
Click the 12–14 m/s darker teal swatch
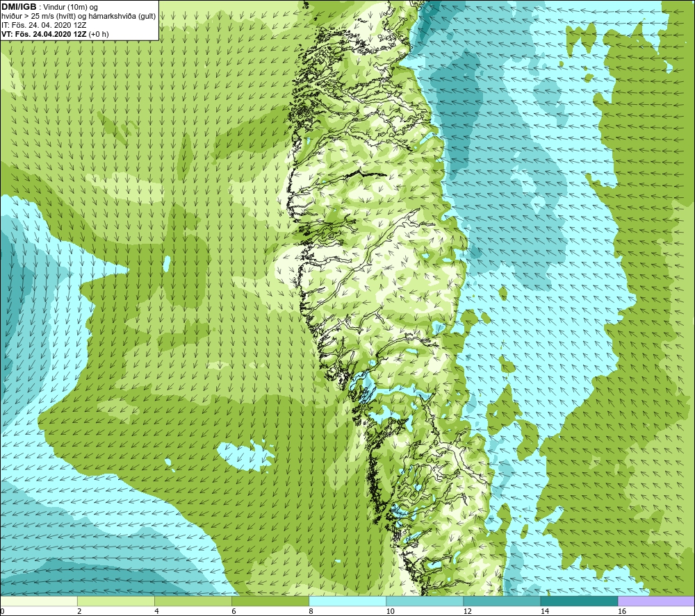click(501, 601)
